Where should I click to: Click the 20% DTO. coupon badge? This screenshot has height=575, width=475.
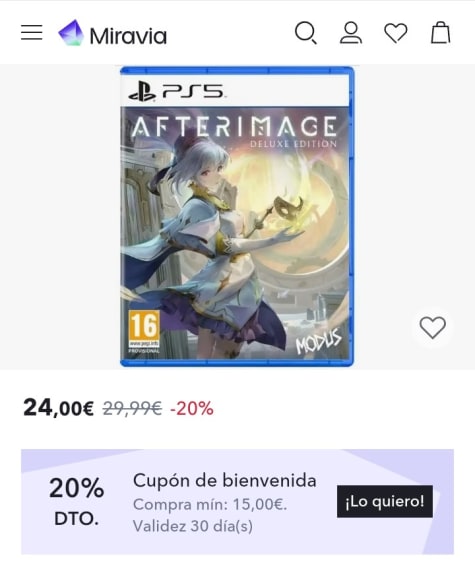[77, 501]
